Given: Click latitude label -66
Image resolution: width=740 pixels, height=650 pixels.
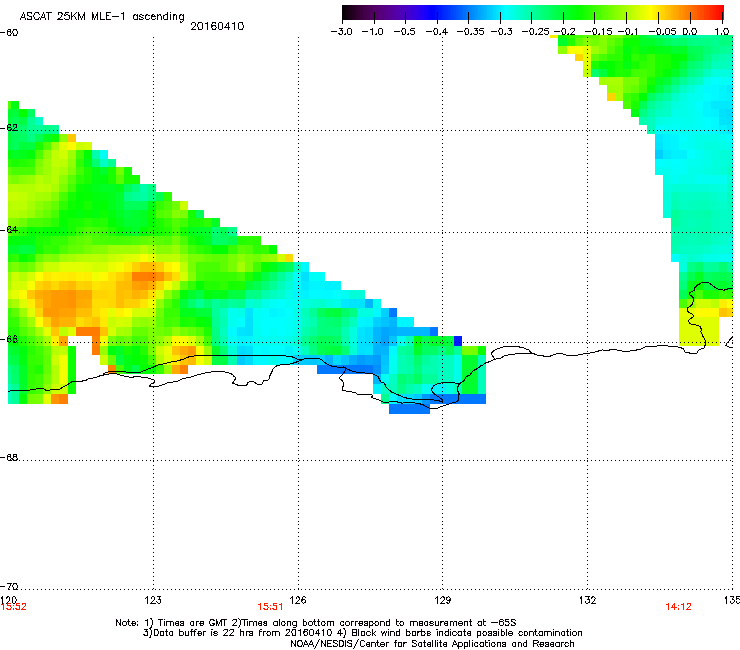Looking at the screenshot, I should pyautogui.click(x=9, y=339).
